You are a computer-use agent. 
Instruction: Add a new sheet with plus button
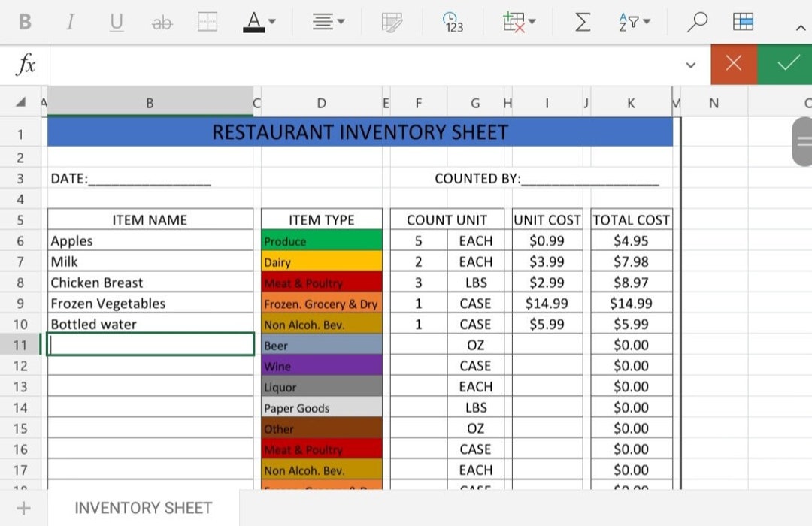click(x=23, y=508)
